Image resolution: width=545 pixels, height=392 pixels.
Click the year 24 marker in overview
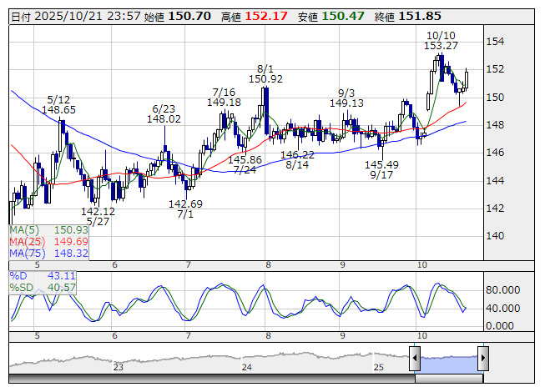(x=246, y=367)
